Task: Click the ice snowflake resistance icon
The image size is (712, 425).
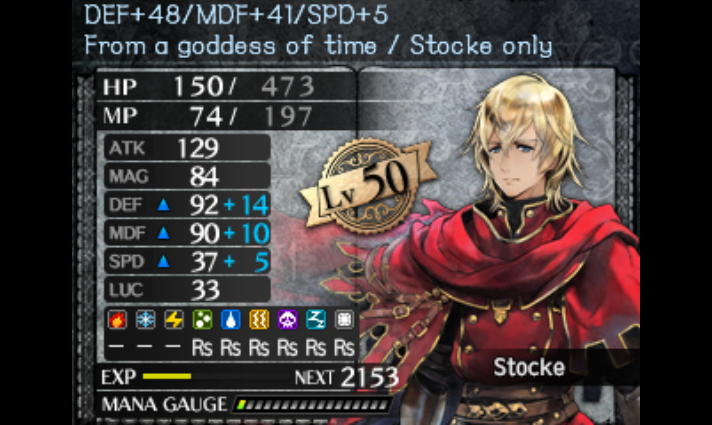Action: tap(146, 320)
